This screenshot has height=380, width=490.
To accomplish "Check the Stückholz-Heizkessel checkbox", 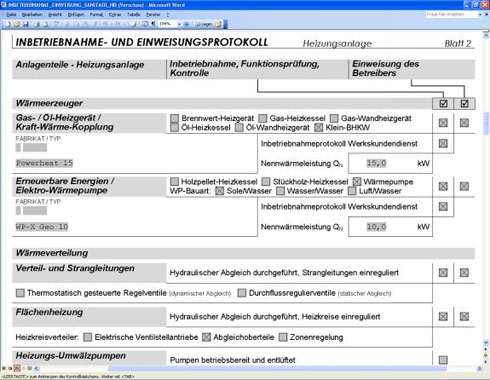I will (266, 182).
